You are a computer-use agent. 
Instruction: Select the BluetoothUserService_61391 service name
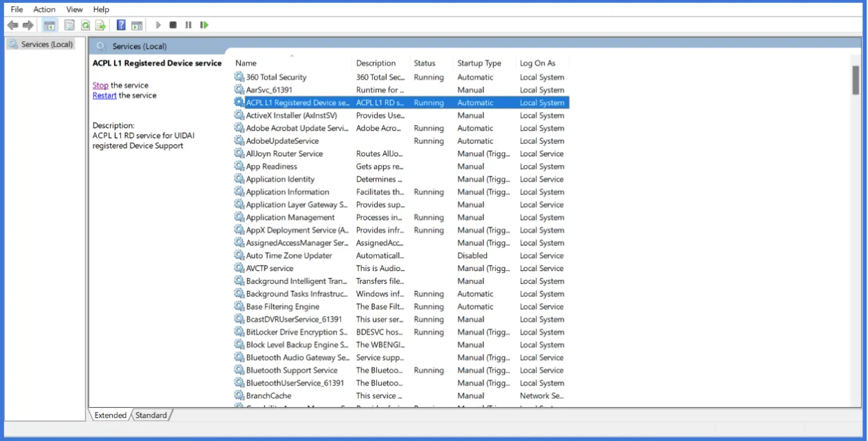(x=295, y=383)
